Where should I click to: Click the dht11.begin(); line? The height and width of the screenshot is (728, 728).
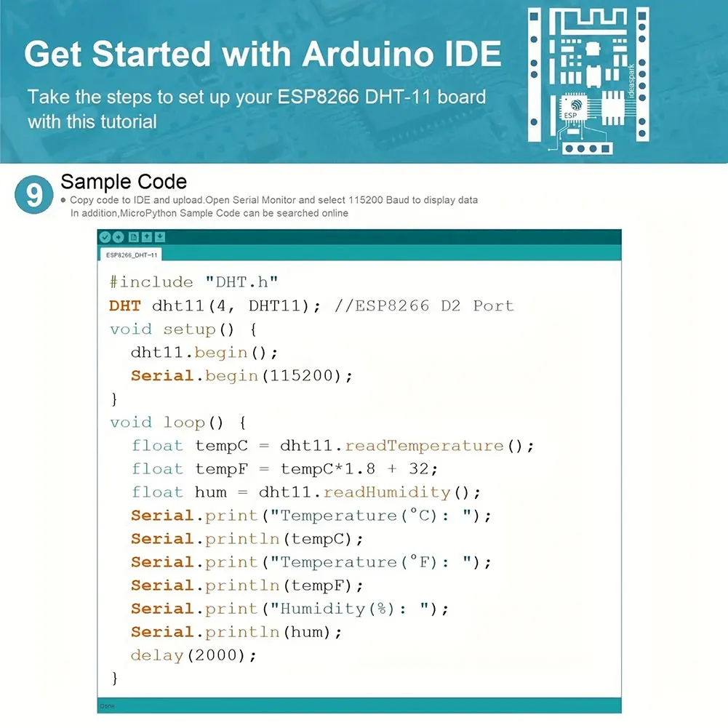pyautogui.click(x=204, y=353)
